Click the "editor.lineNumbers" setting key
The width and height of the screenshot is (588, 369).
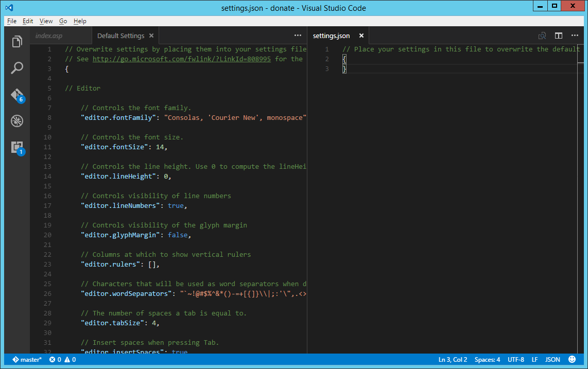pos(120,205)
